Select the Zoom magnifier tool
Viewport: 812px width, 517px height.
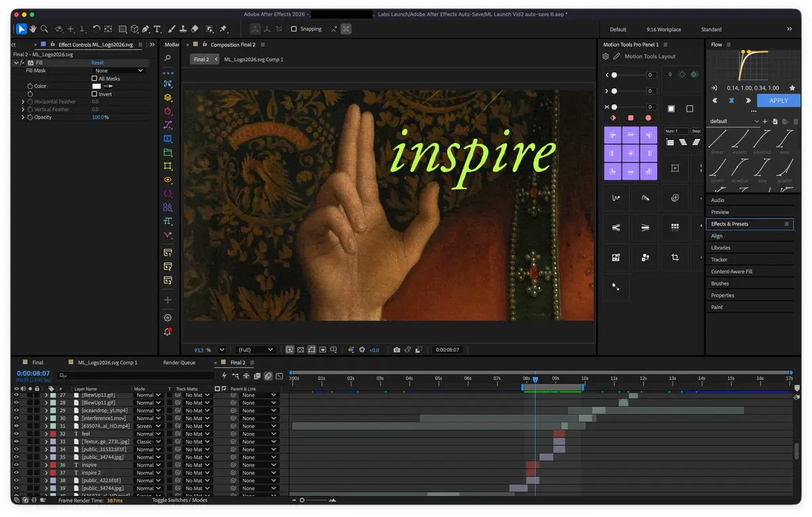coord(45,29)
